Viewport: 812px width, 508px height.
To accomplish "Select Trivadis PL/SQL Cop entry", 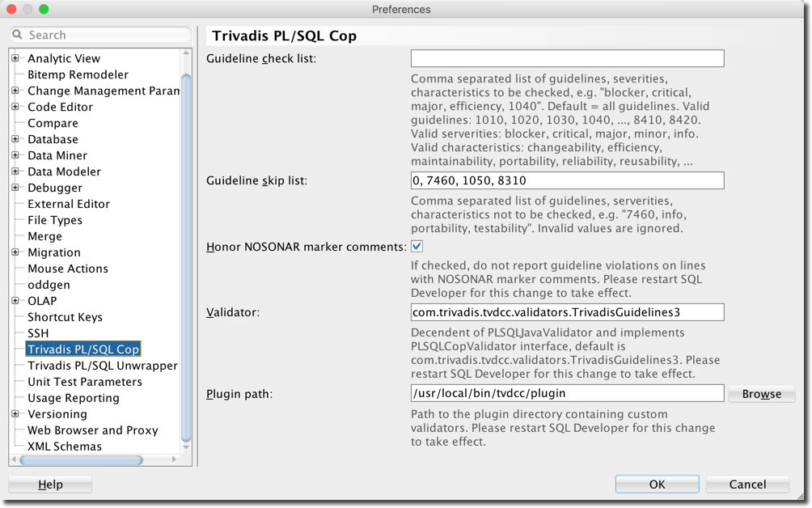I will pyautogui.click(x=83, y=349).
